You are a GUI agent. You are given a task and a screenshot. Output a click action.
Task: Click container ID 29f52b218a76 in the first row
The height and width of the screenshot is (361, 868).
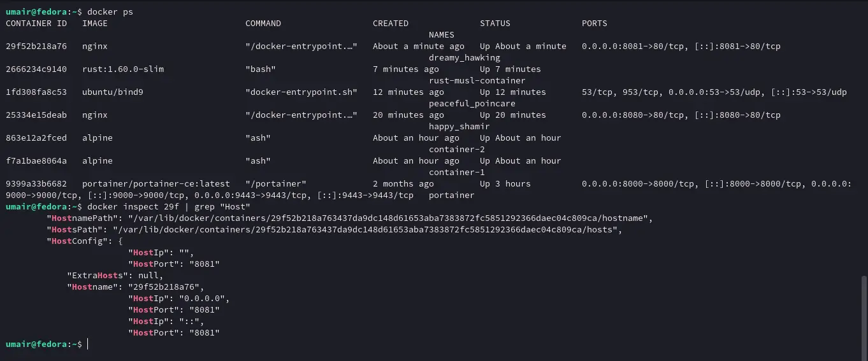click(x=36, y=46)
